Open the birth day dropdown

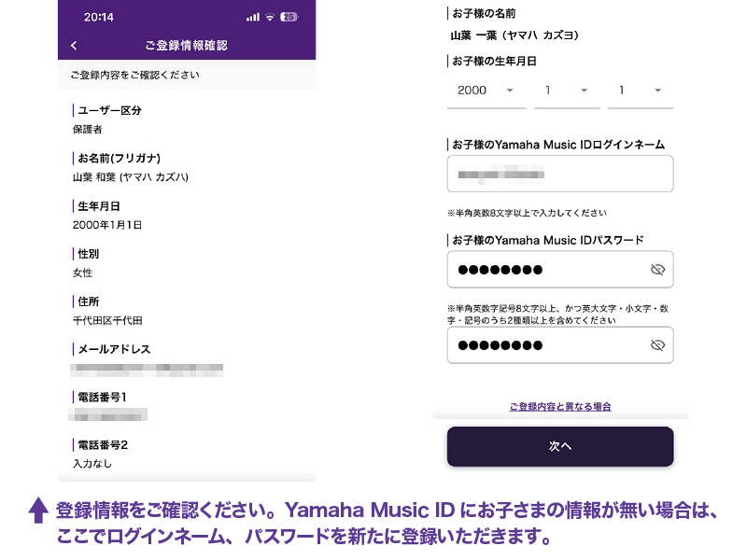pos(641,91)
